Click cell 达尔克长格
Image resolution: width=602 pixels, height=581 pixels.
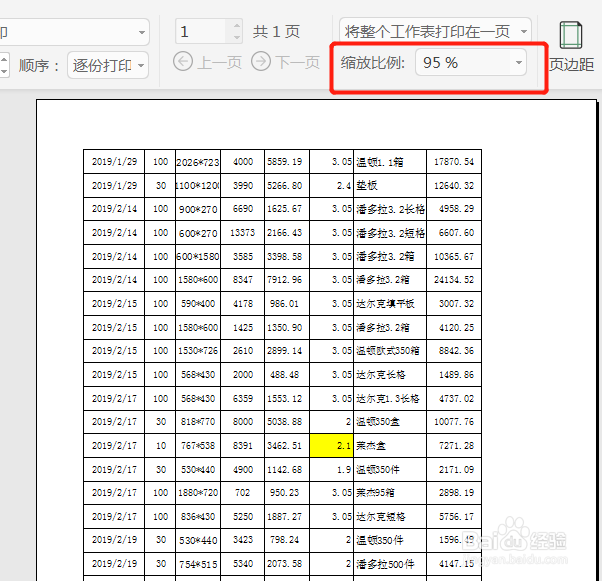(x=390, y=374)
